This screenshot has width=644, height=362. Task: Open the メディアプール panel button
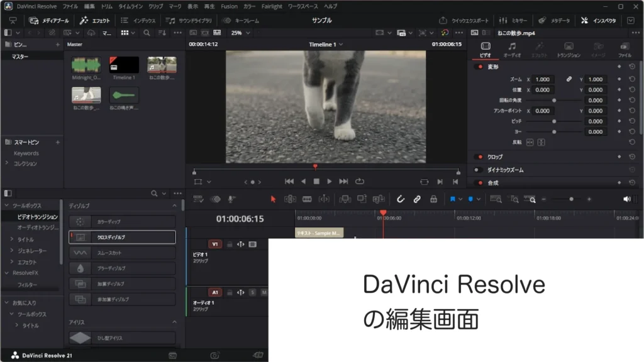tap(49, 21)
